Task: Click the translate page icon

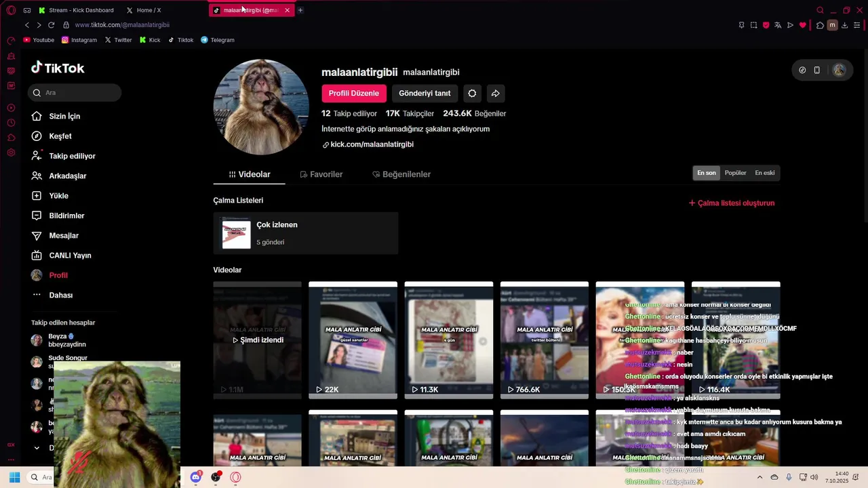Action: pos(778,25)
